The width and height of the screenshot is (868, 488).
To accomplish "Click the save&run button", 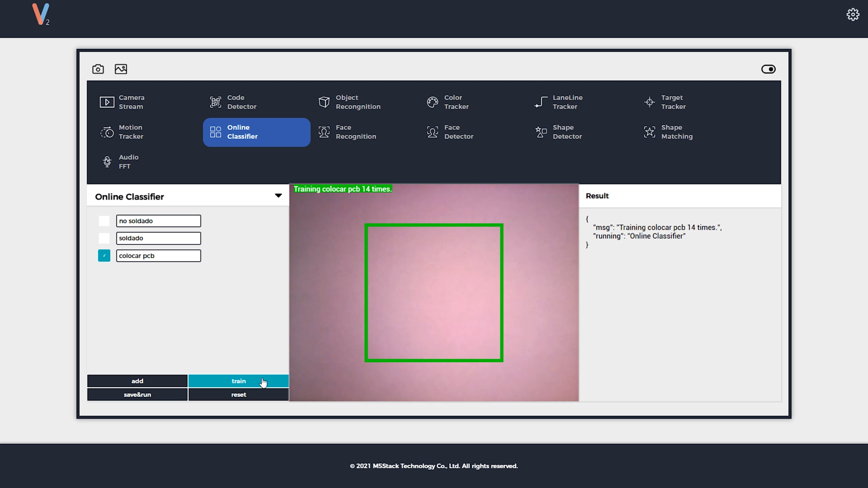I will (137, 394).
